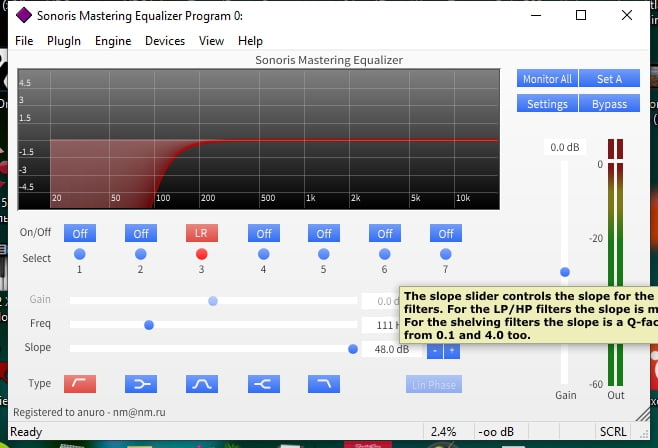
Task: Minimize the Sonoris Mastering Equalizer window
Action: tap(536, 15)
